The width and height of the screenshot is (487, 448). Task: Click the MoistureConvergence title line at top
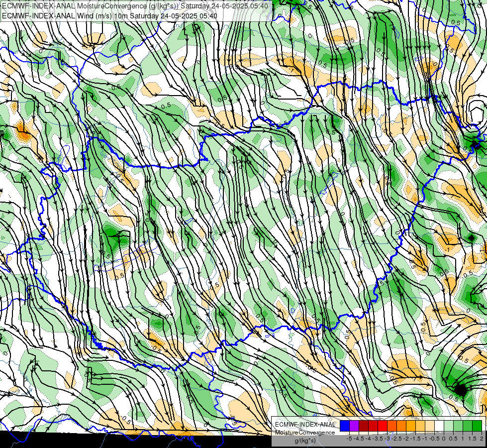[135, 5]
